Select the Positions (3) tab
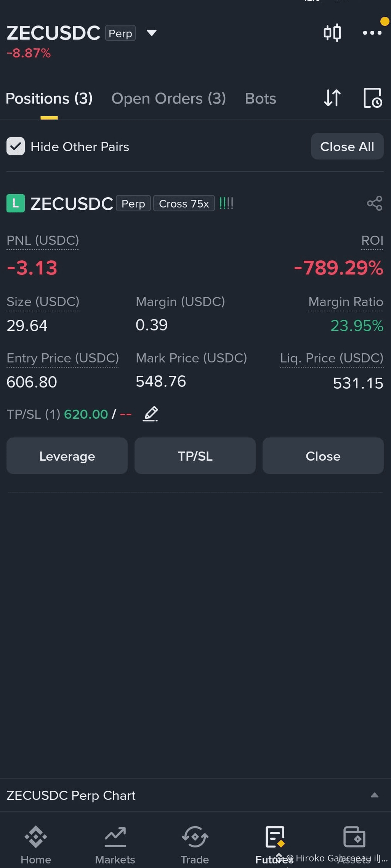This screenshot has height=868, width=391. pyautogui.click(x=49, y=99)
